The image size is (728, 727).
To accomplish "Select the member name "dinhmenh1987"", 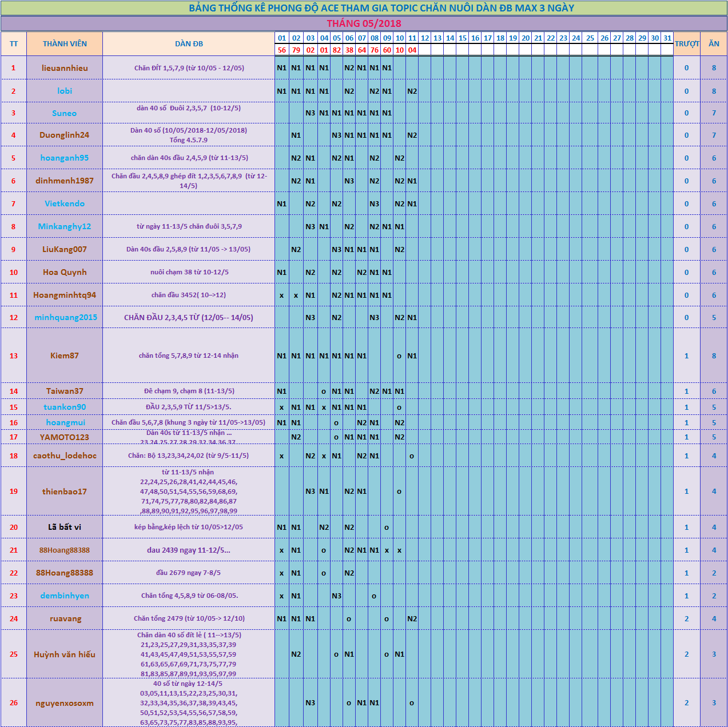I will click(x=65, y=181).
